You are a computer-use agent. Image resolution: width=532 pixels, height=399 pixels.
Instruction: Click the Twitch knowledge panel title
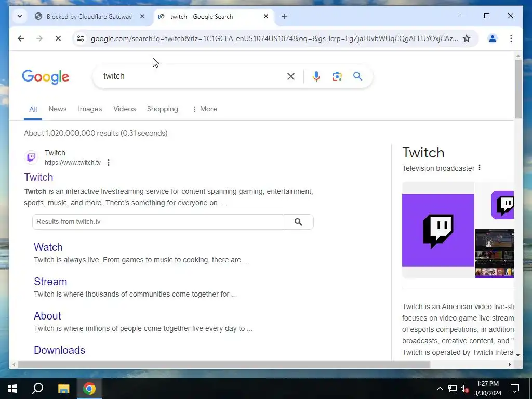[x=423, y=153]
